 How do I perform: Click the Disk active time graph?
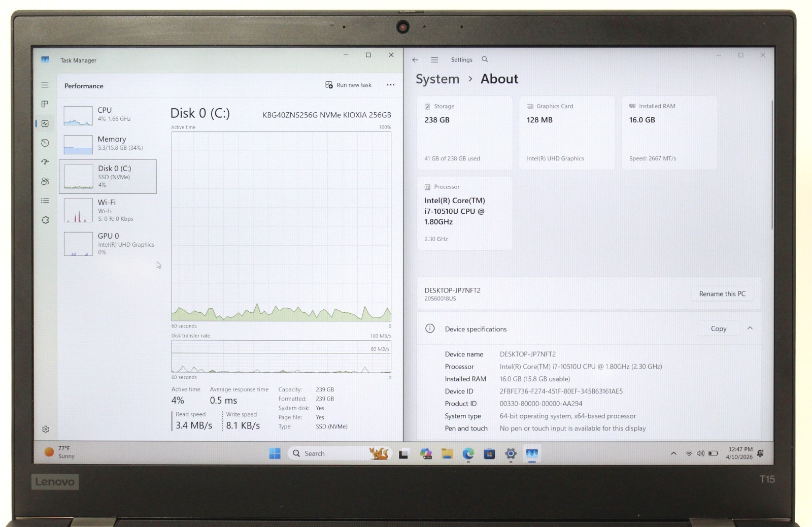(281, 226)
